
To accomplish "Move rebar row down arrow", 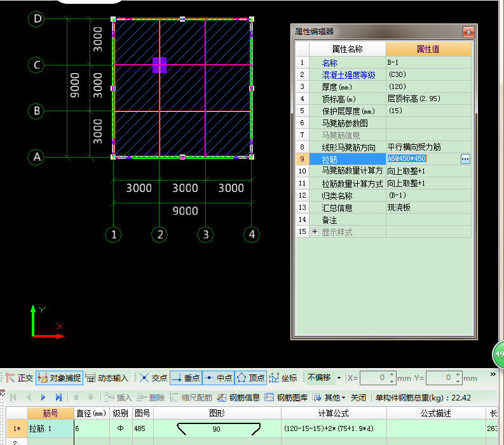I will pos(91,397).
